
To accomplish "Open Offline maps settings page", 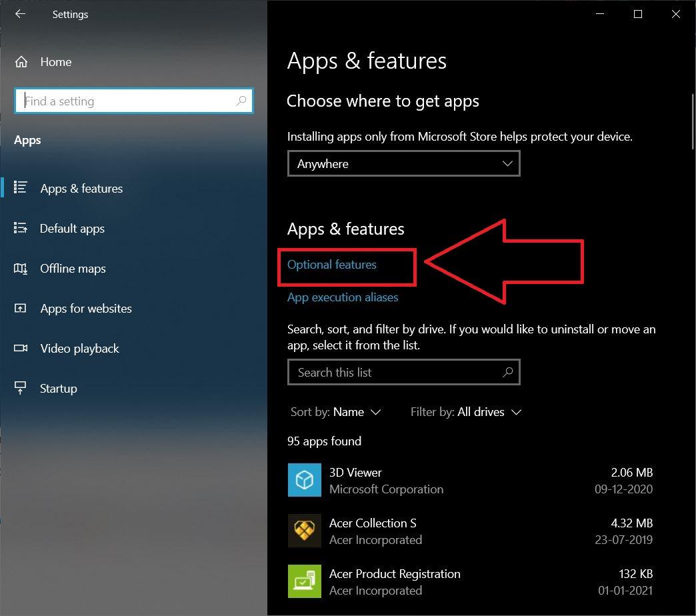I will coord(73,269).
